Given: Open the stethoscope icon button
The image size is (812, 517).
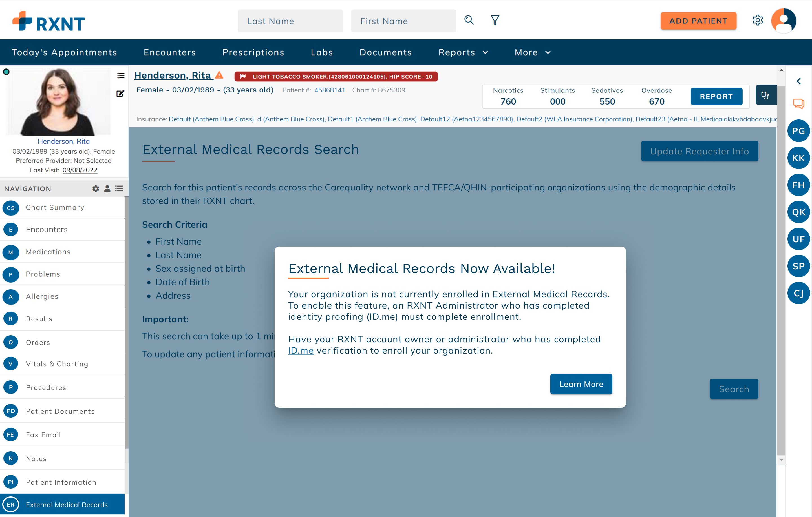Looking at the screenshot, I should pyautogui.click(x=765, y=96).
